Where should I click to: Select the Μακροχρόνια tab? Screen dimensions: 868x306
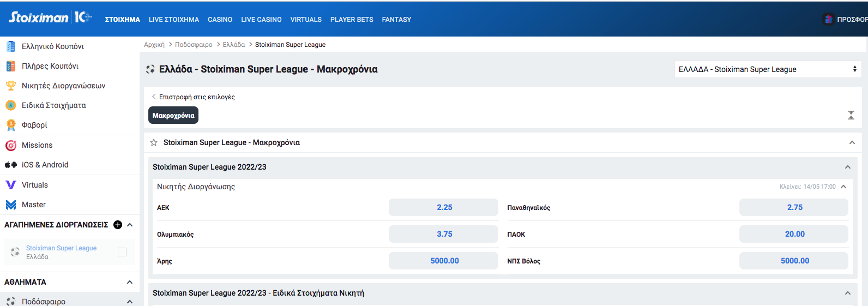(173, 115)
